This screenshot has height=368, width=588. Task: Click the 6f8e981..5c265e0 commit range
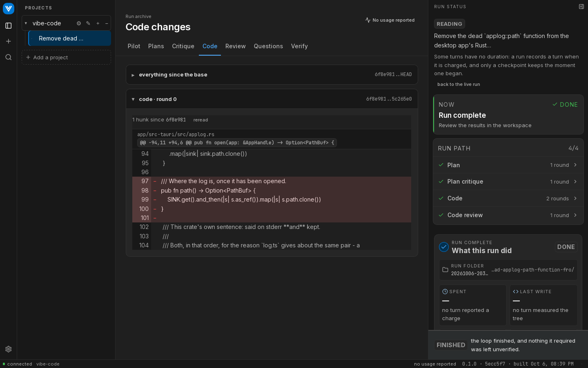(389, 99)
